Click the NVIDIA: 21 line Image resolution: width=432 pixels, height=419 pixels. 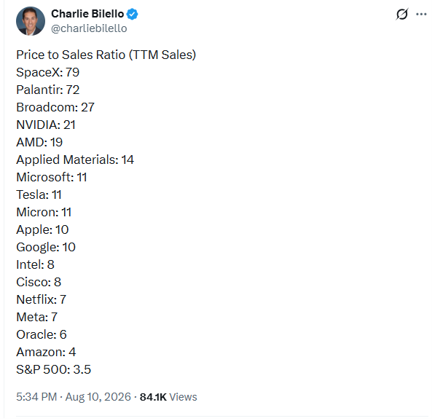coord(46,125)
